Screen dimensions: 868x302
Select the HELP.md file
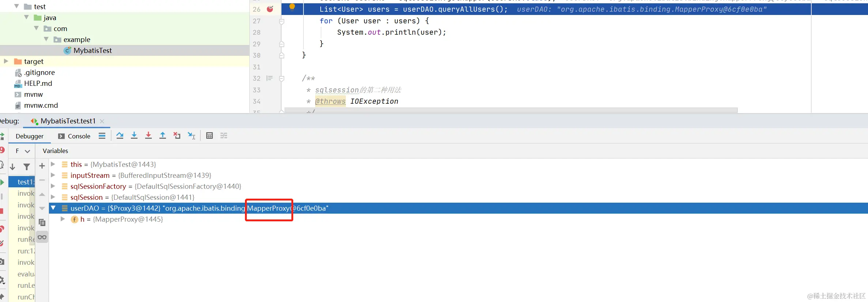tap(38, 83)
